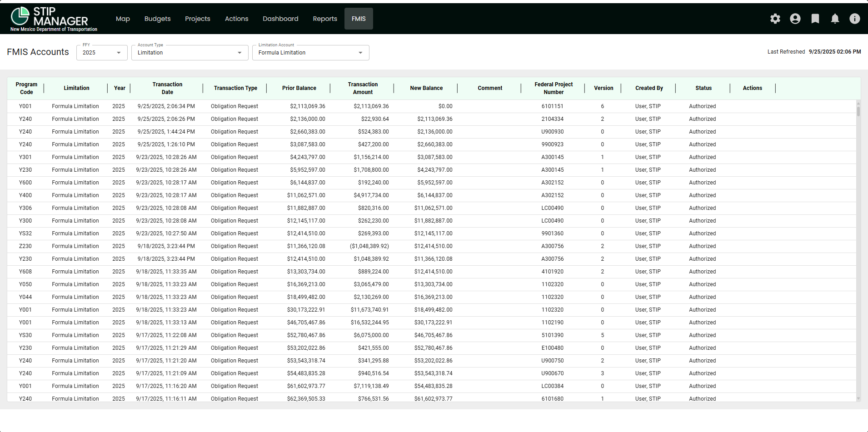Click the Y600 program code cell
Screen dimensions: 868x432
coord(25,183)
